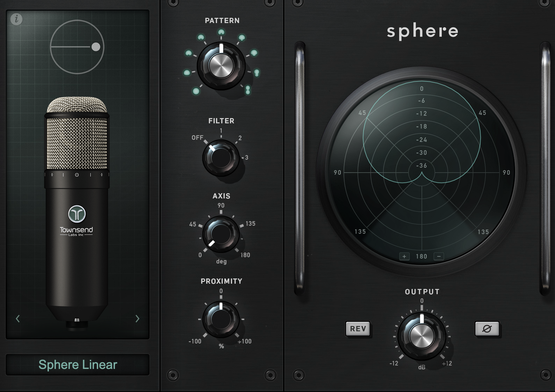Screen dimensions: 555x392
Task: Click the -12 label on the OUTPUT knob
Action: click(394, 363)
